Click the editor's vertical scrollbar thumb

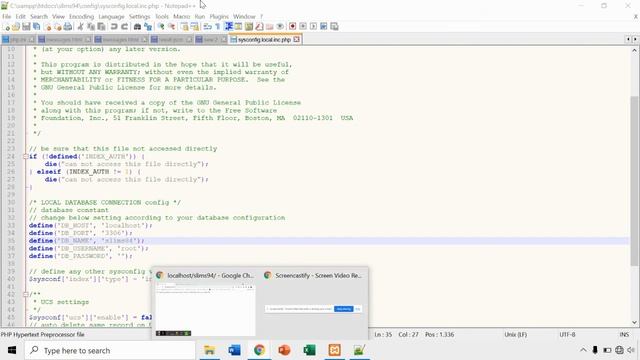[634, 180]
